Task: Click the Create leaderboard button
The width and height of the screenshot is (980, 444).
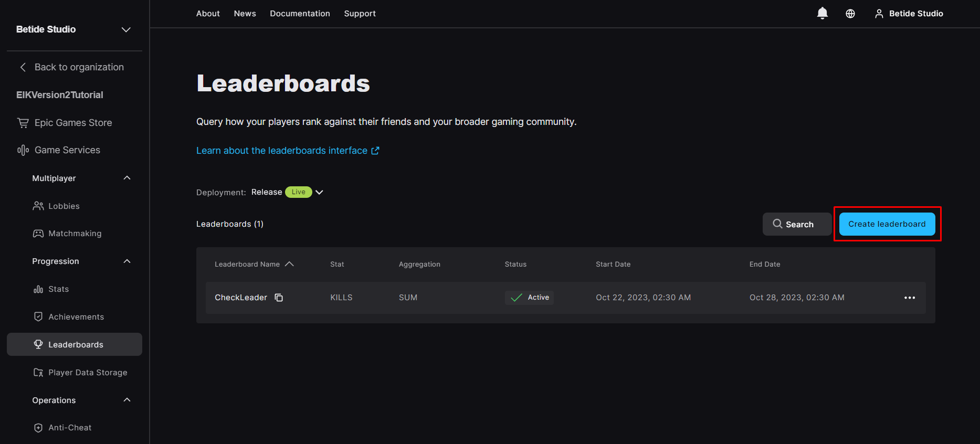Action: click(887, 224)
